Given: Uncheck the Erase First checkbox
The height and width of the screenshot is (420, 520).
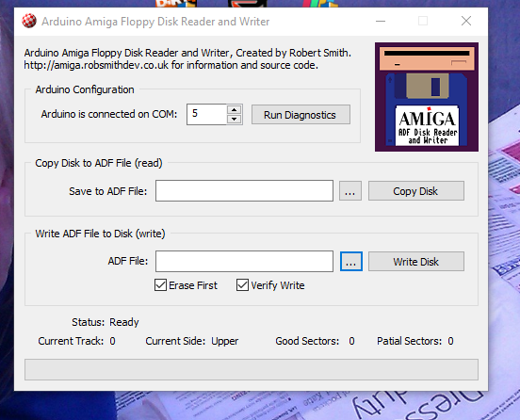Looking at the screenshot, I should 160,285.
